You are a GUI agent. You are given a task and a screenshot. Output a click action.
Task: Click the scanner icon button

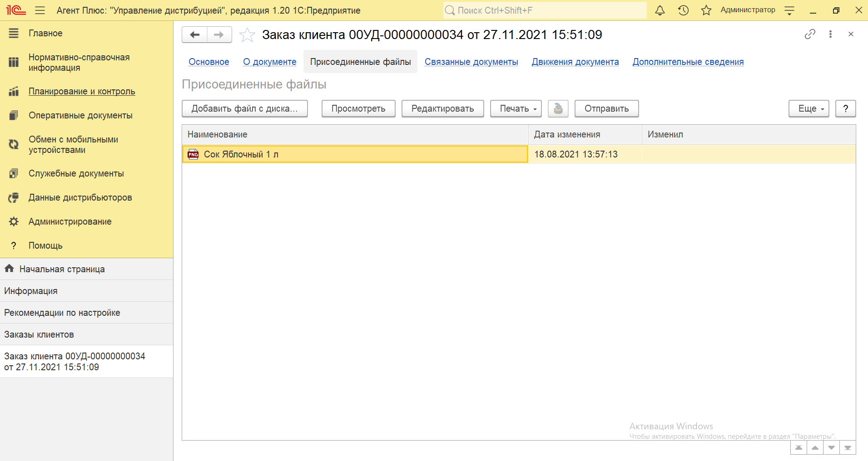[x=558, y=108]
